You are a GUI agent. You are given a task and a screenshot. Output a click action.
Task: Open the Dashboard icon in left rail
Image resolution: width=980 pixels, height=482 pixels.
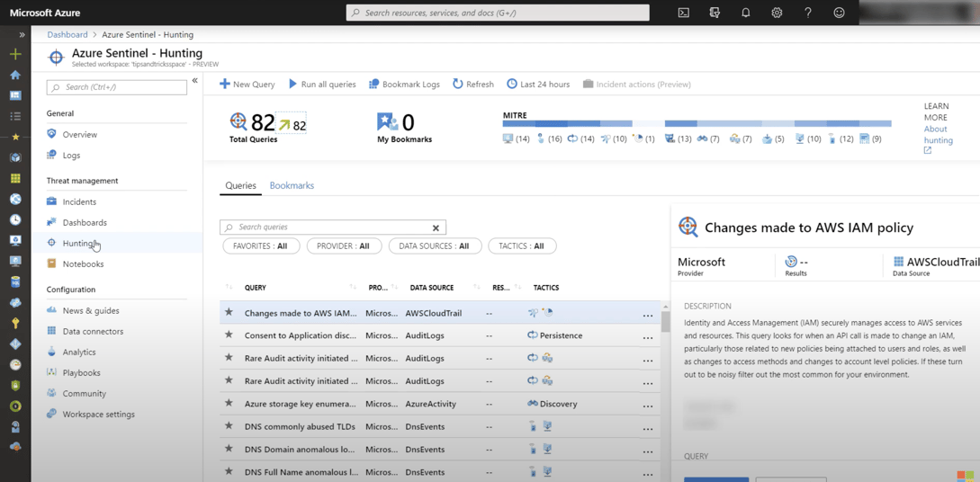15,95
